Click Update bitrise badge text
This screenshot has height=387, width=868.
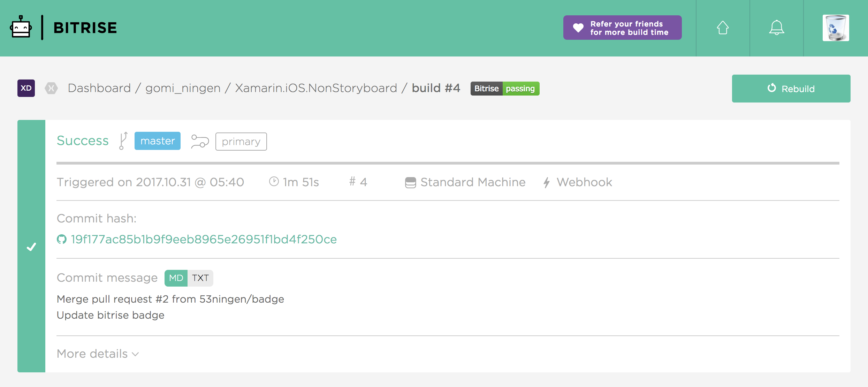click(x=111, y=315)
